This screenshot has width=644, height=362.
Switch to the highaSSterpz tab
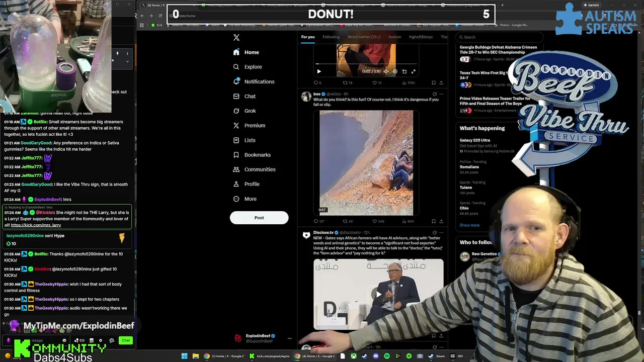click(421, 37)
